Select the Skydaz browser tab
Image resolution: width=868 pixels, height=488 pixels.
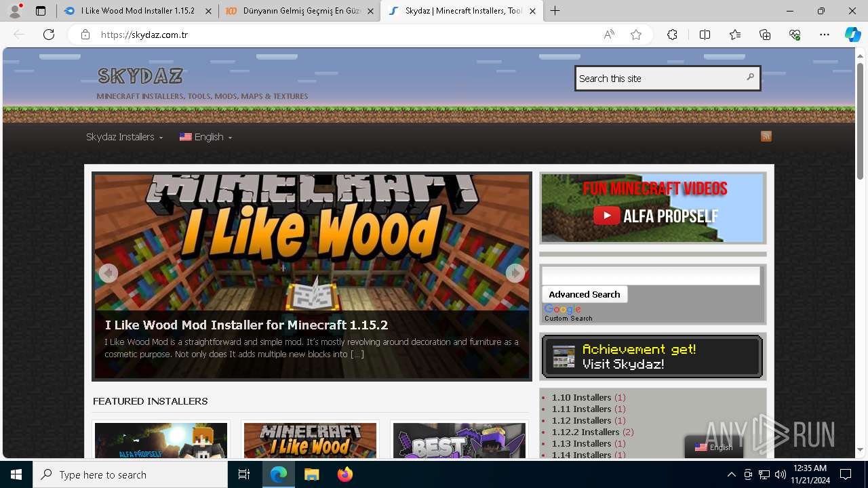[x=462, y=11]
